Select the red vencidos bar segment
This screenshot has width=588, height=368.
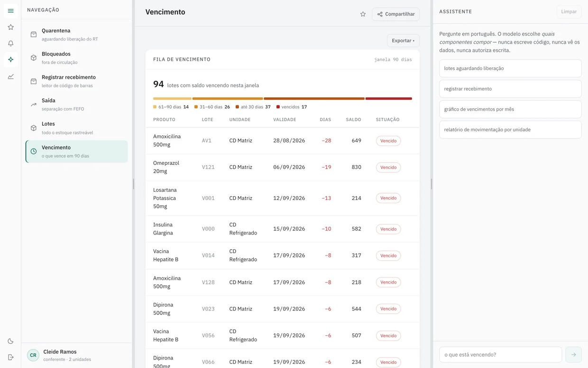point(388,99)
